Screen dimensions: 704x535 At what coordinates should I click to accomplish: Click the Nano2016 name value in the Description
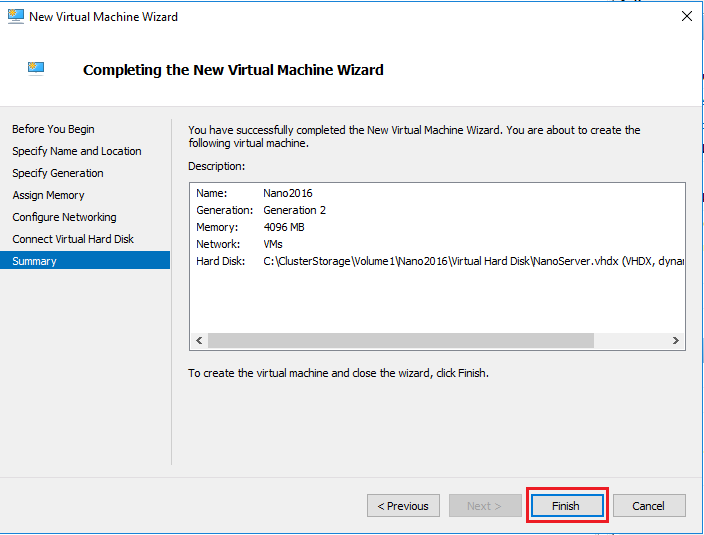pos(288,193)
